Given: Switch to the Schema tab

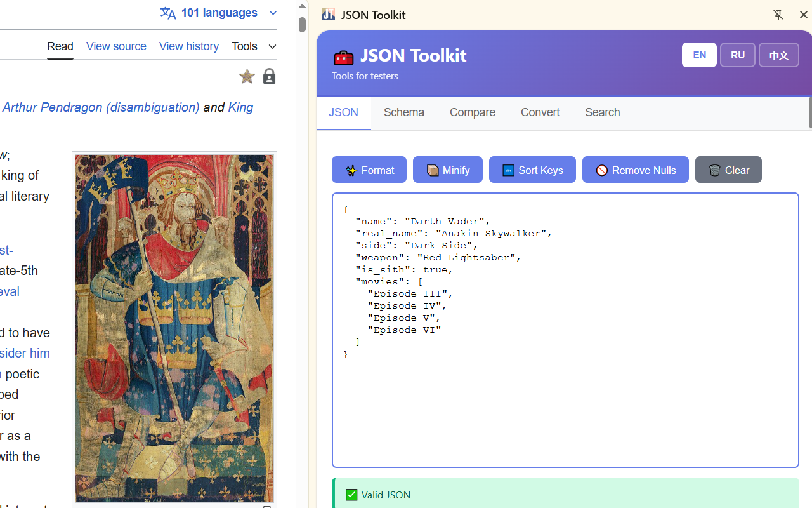Looking at the screenshot, I should pyautogui.click(x=404, y=112).
